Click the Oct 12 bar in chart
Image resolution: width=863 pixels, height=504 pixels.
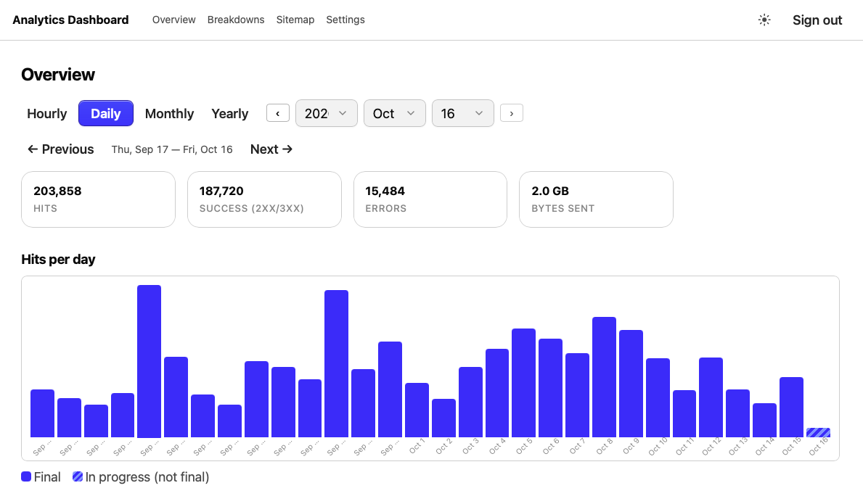[711, 397]
